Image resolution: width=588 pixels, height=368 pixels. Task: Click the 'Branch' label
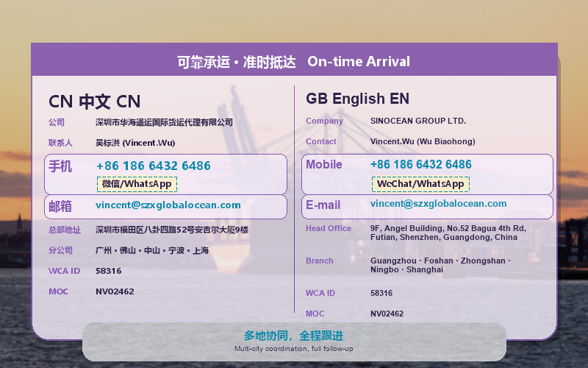click(320, 261)
